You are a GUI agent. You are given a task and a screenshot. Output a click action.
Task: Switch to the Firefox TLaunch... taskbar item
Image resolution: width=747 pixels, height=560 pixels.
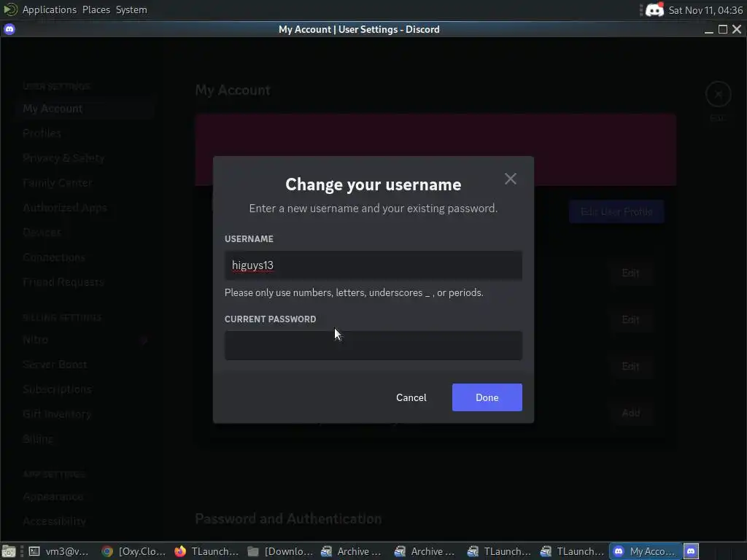pyautogui.click(x=206, y=551)
